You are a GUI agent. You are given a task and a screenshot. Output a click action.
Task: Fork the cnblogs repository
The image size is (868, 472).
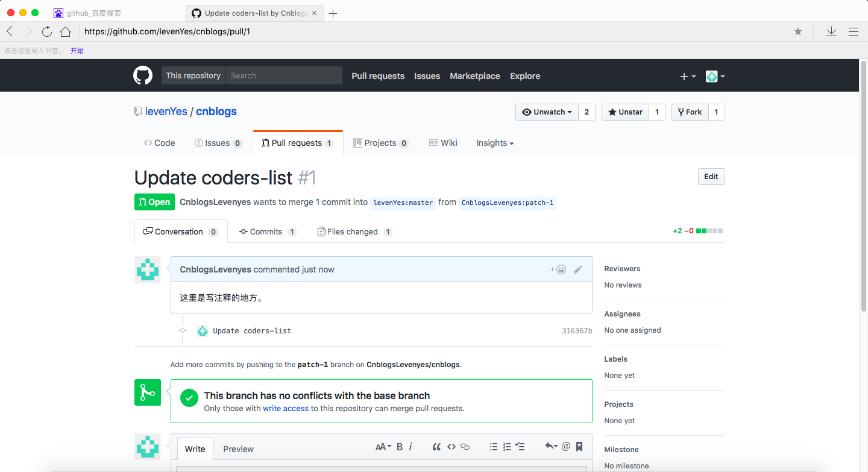690,112
